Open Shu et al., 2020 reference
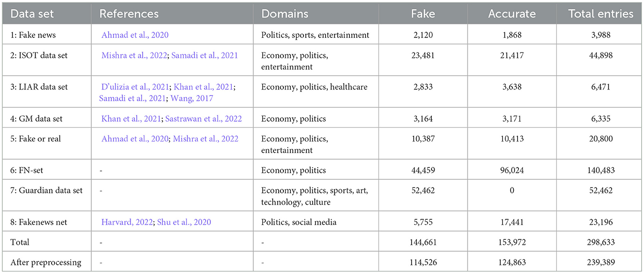The height and width of the screenshot is (274, 644). (x=185, y=222)
